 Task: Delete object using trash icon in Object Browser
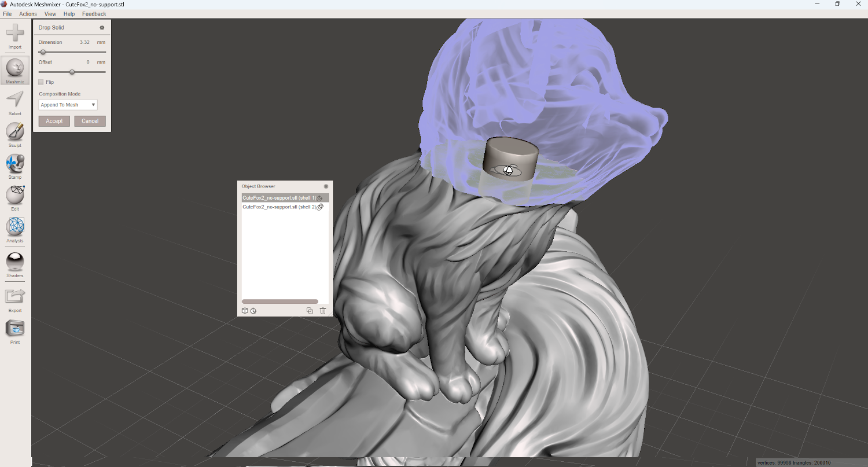tap(323, 311)
